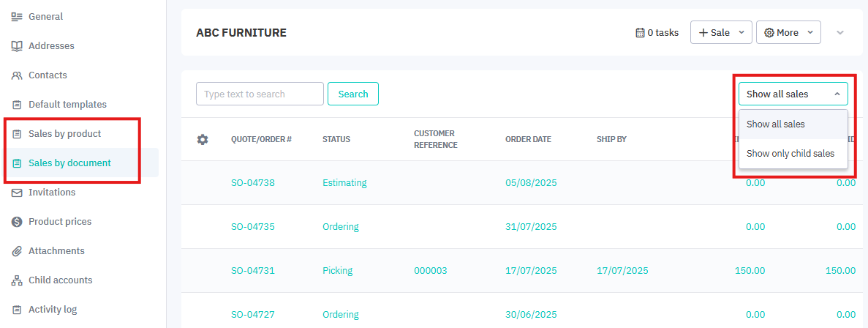
Task: Open the 0 tasks calendar indicator
Action: point(657,32)
